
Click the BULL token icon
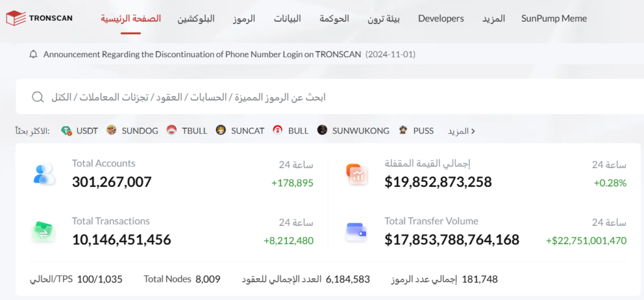[278, 131]
